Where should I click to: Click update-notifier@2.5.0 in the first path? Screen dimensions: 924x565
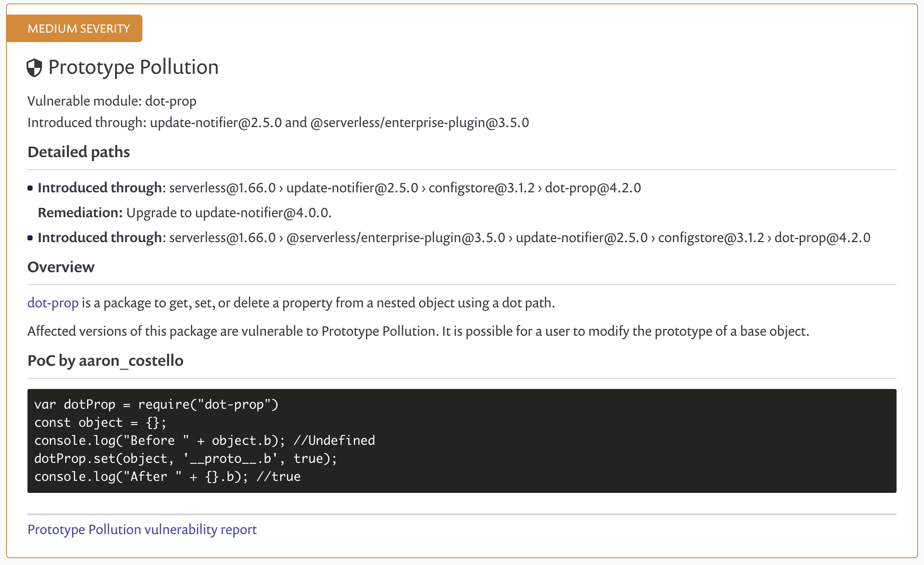352,188
